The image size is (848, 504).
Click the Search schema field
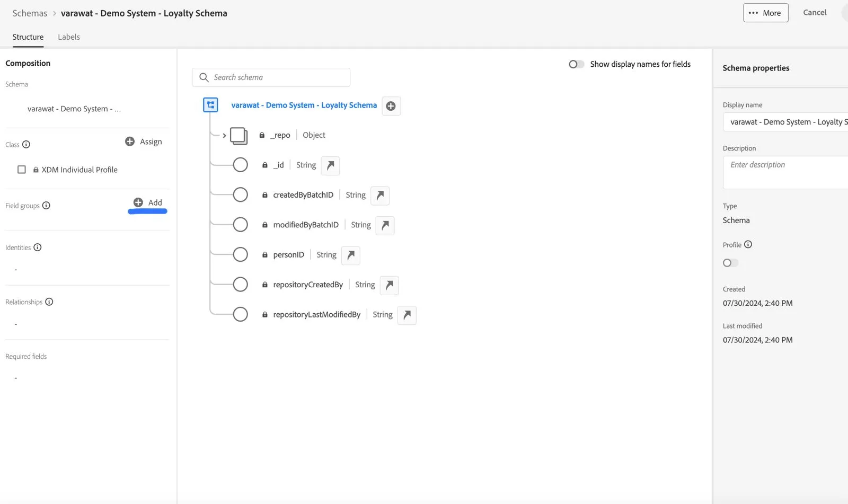pos(271,77)
